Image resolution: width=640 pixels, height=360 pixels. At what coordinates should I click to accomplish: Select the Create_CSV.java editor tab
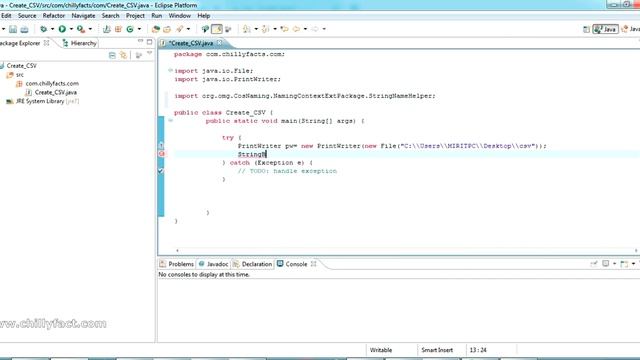[191, 43]
